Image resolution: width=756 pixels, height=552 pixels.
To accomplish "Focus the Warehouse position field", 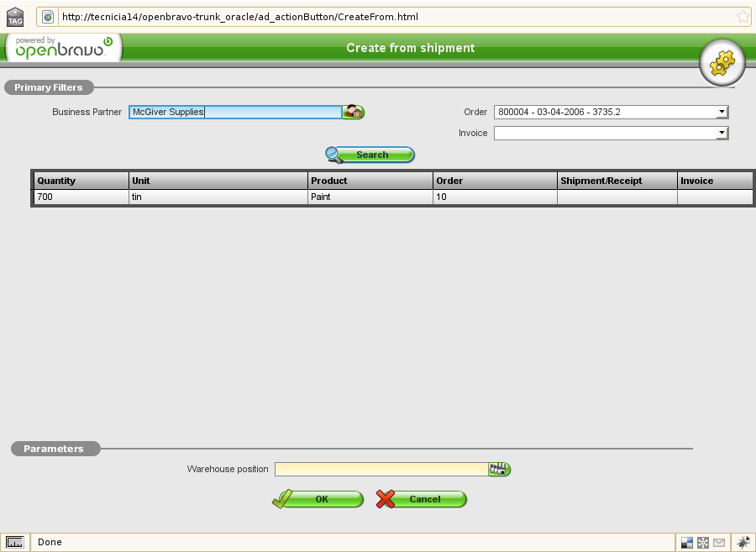I will 381,469.
